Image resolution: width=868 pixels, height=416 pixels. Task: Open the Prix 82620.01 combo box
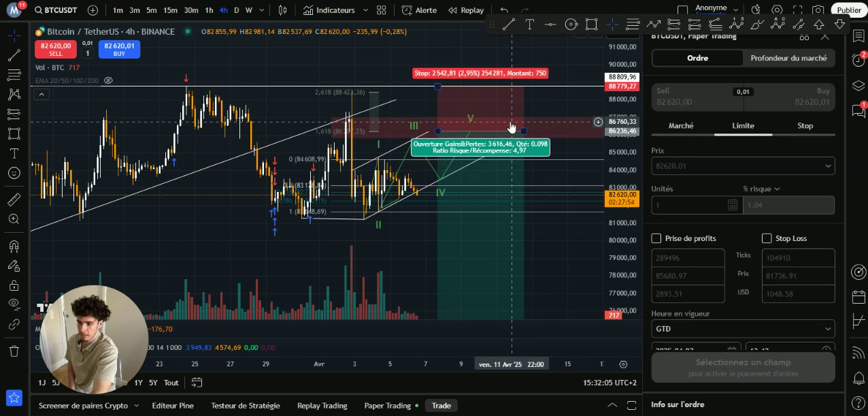743,165
